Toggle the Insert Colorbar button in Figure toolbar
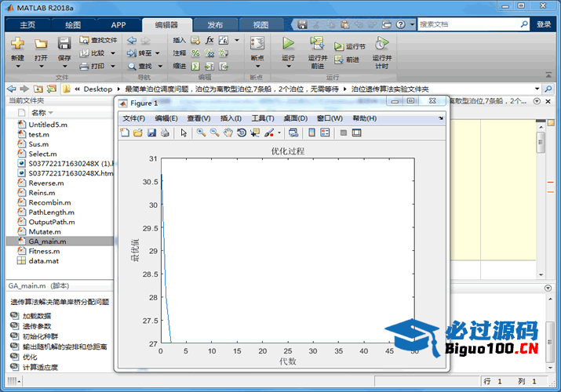 click(311, 133)
